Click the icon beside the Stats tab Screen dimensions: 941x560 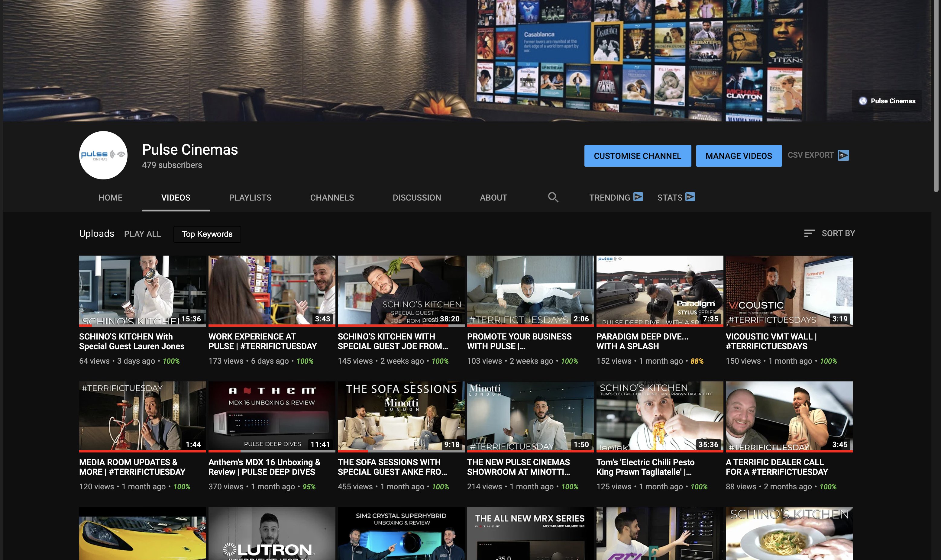tap(690, 197)
